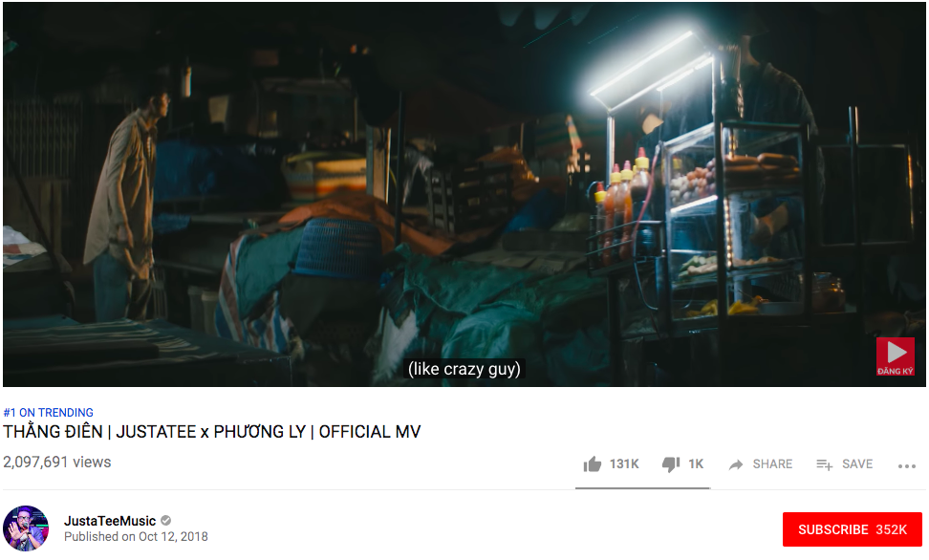Image resolution: width=929 pixels, height=560 pixels.
Task: Pause the video by clicking the frame
Action: 464,194
